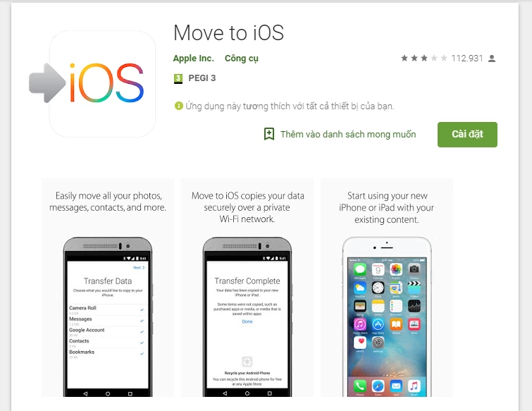The height and width of the screenshot is (411, 532).
Task: Open the Công cụ category link
Action: click(x=242, y=59)
